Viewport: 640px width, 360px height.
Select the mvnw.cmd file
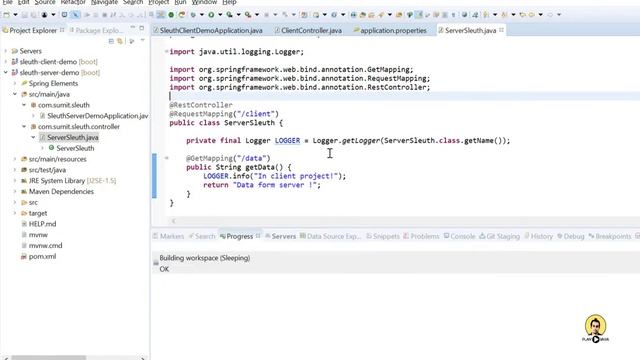45,246
